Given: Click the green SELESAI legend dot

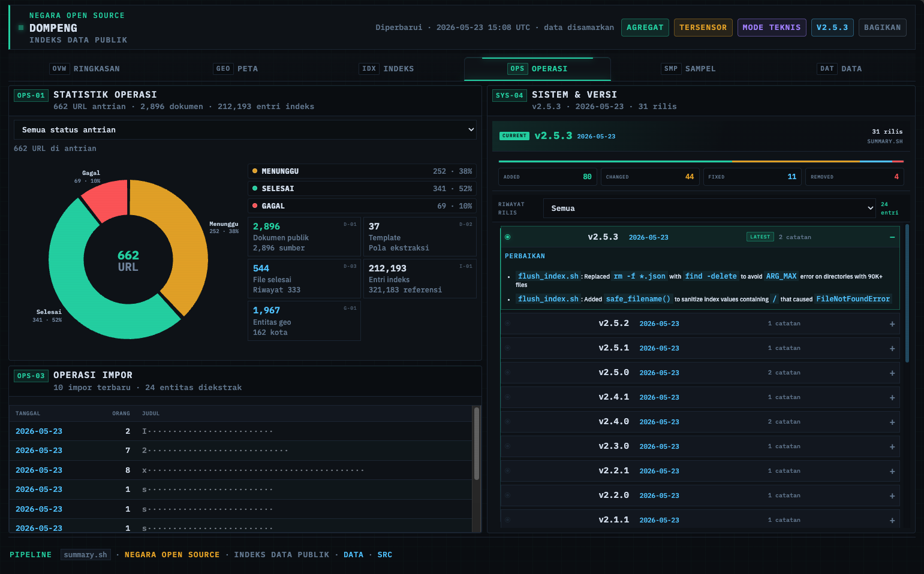Looking at the screenshot, I should click(x=255, y=189).
